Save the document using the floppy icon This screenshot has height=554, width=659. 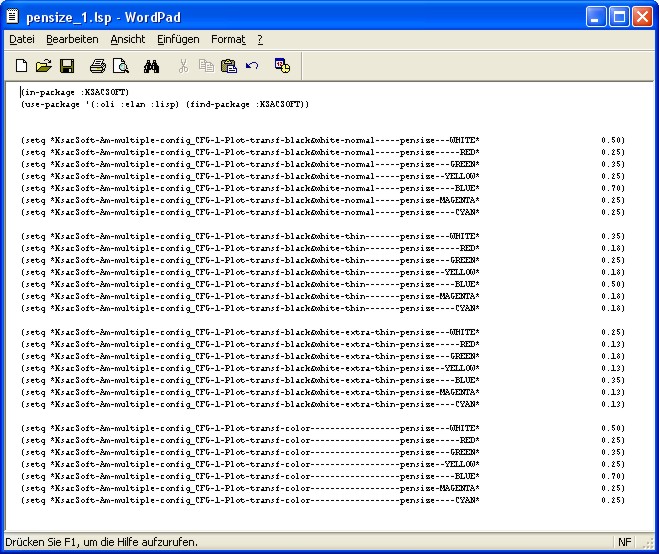point(67,67)
